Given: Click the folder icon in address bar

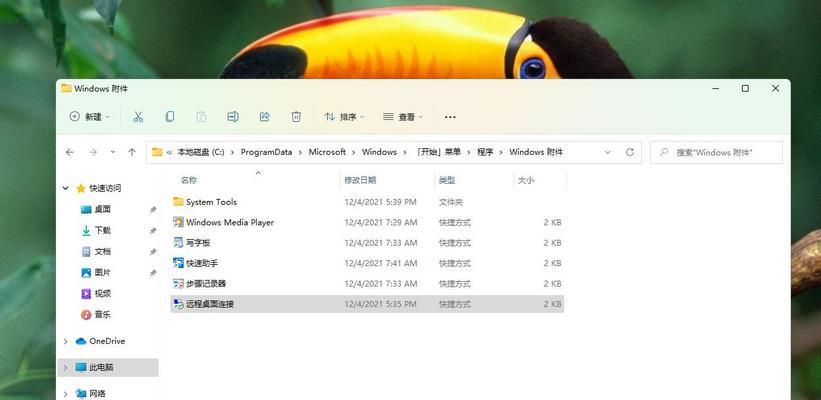Looking at the screenshot, I should (x=157, y=152).
